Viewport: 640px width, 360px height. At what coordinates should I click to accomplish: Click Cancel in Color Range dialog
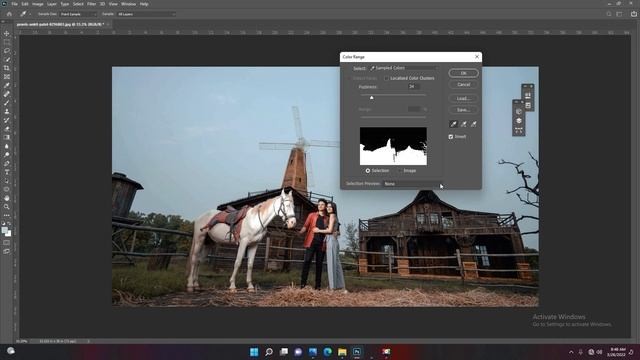click(463, 84)
